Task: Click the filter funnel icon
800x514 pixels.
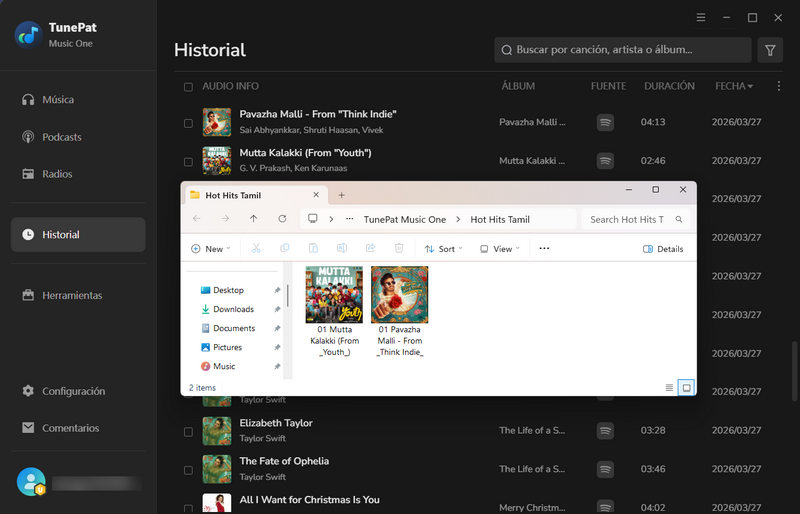Action: coord(770,50)
